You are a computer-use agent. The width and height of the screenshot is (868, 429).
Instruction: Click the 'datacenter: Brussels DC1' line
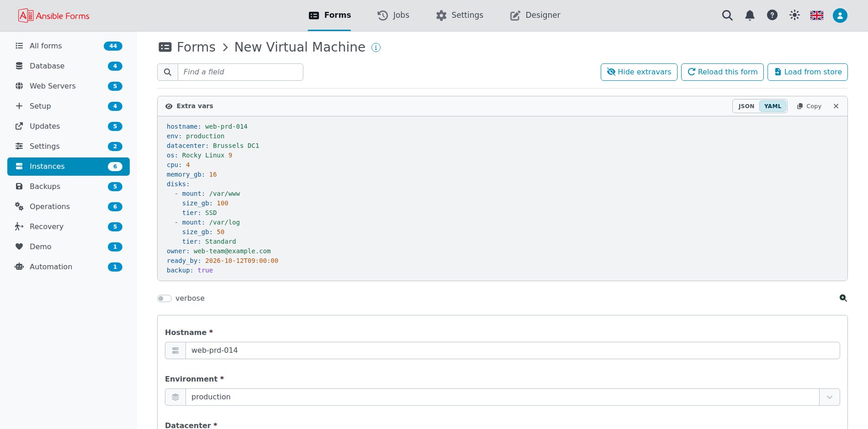point(213,146)
